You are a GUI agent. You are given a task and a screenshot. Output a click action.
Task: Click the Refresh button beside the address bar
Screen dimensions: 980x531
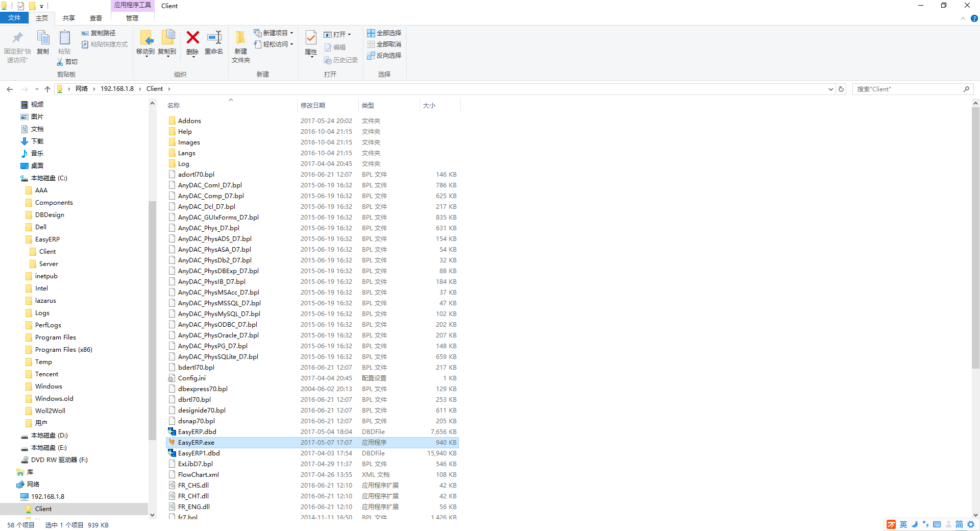(841, 89)
